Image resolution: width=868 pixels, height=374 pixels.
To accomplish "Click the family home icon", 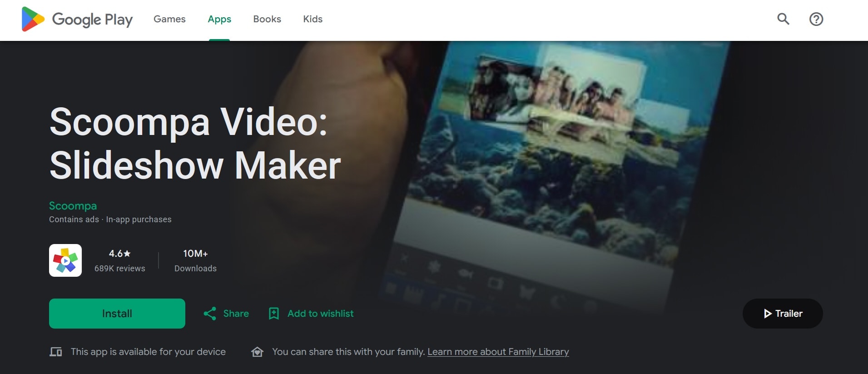I will [x=258, y=352].
